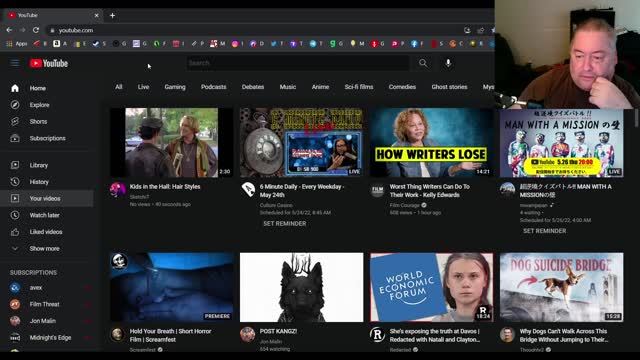Select the Sci-fi films filter chip
The height and width of the screenshot is (360, 640).
click(359, 87)
